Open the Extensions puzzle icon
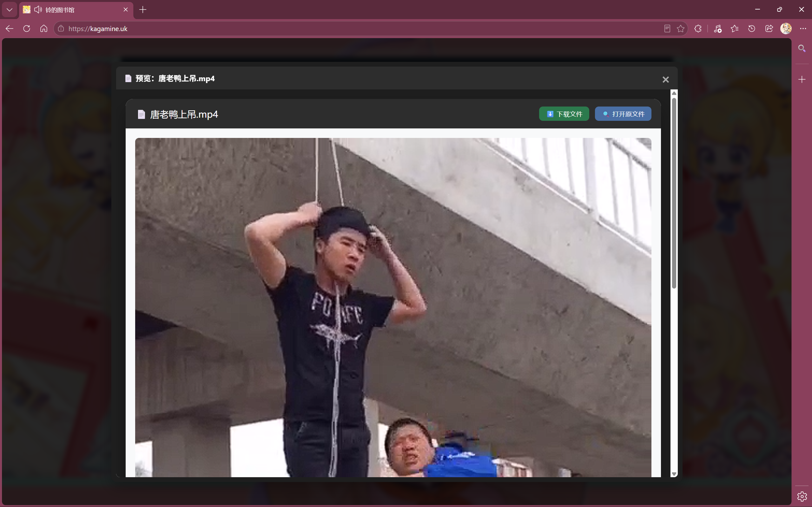Screen dimensions: 812x507 point(698,29)
